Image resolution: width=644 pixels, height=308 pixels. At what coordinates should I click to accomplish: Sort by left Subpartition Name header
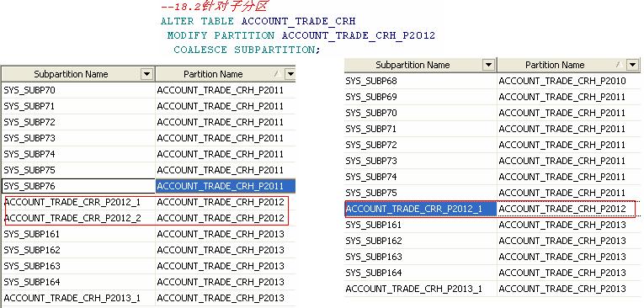click(x=71, y=74)
